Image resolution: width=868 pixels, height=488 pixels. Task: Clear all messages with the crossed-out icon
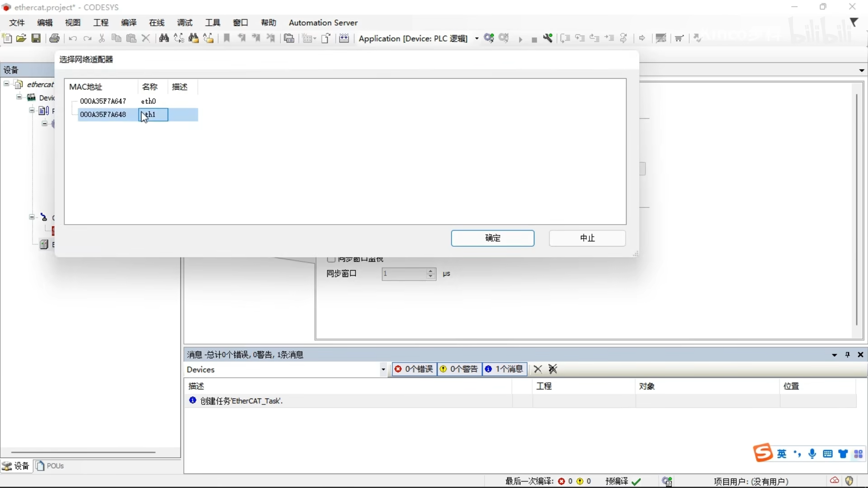[x=553, y=369]
